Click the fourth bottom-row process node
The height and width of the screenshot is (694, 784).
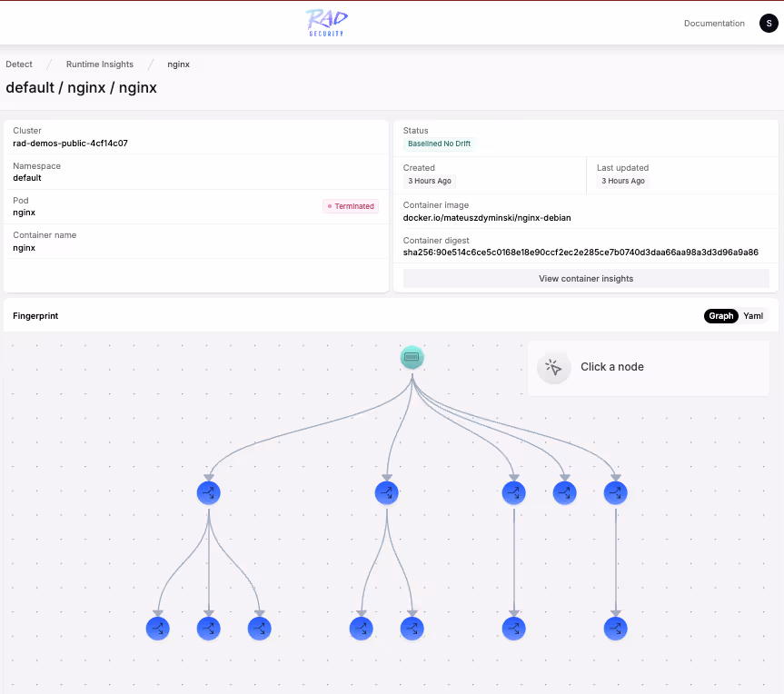click(361, 629)
